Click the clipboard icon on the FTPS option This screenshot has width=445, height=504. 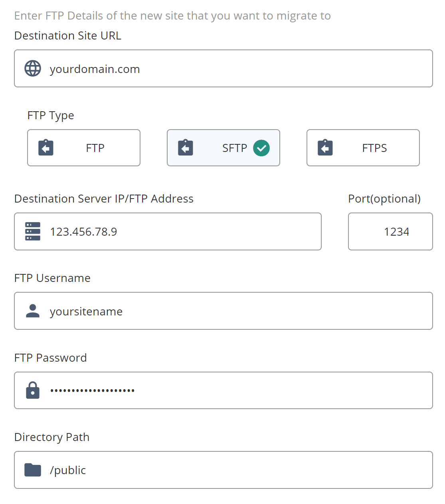(x=325, y=148)
